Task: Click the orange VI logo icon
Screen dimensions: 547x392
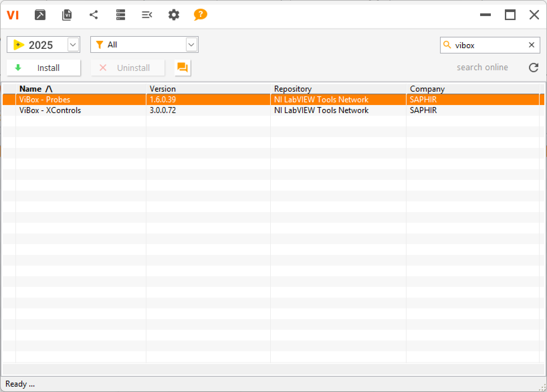Action: tap(13, 15)
